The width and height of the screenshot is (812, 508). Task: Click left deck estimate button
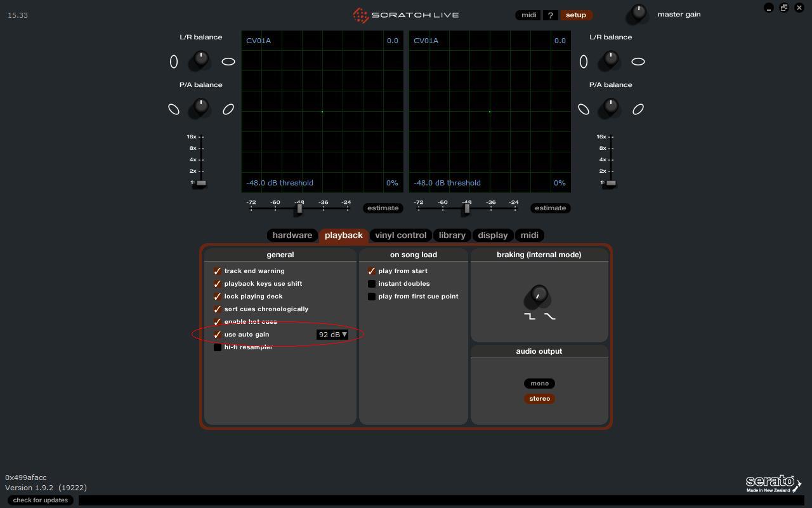tap(383, 208)
